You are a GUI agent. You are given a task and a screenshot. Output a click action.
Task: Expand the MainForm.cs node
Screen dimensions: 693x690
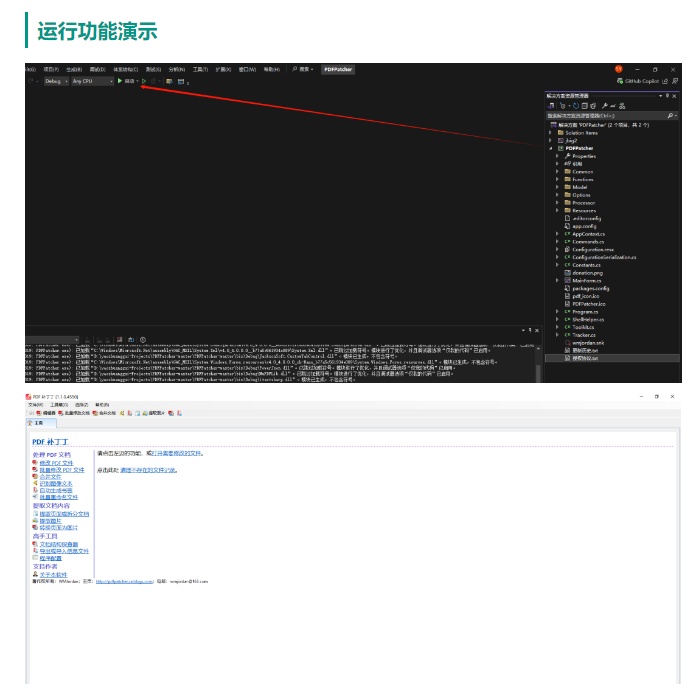(557, 281)
